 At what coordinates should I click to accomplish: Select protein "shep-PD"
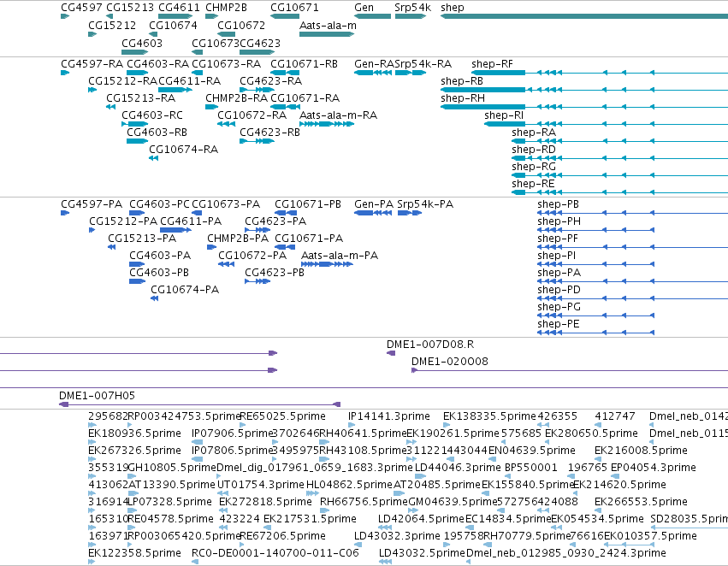tap(559, 290)
